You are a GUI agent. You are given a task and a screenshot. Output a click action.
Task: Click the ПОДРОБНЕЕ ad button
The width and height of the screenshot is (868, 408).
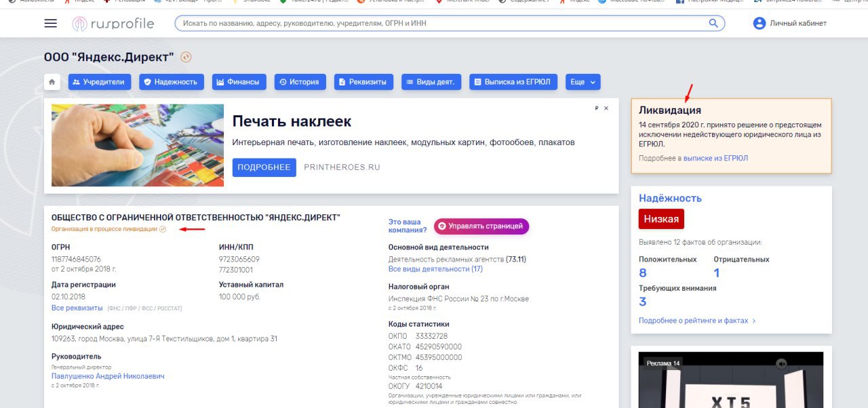(264, 167)
